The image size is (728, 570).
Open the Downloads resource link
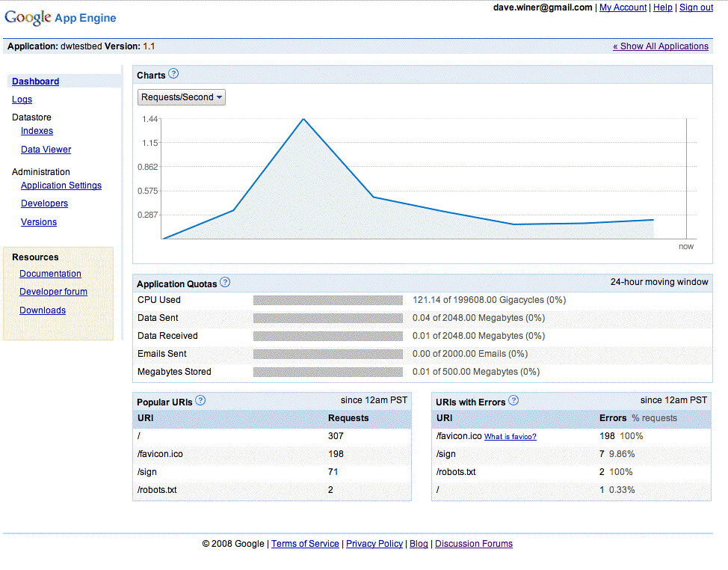click(43, 310)
